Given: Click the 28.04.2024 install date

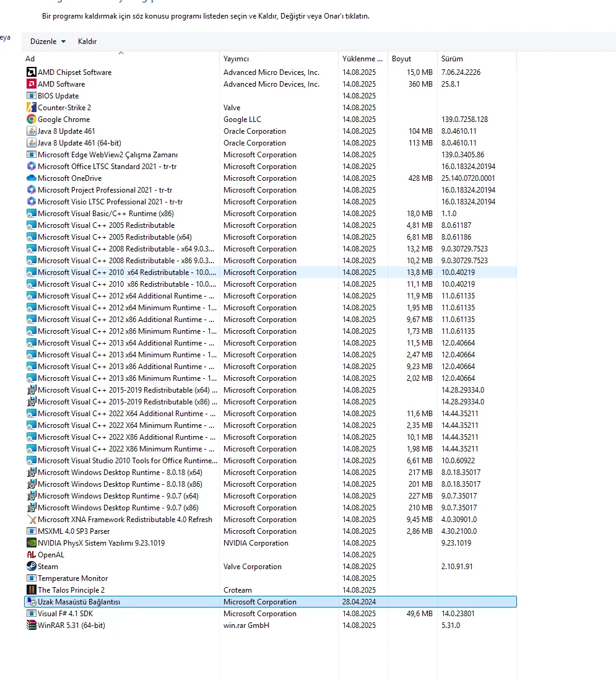Looking at the screenshot, I should point(359,601).
